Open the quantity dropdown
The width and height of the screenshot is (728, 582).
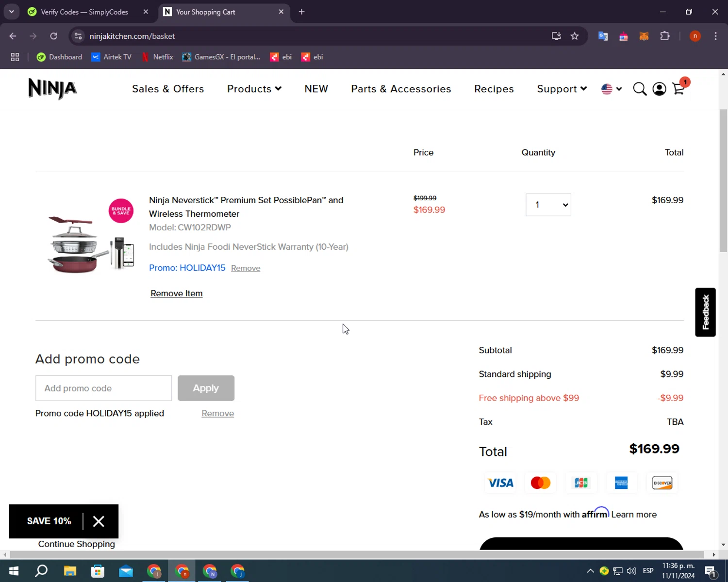click(548, 205)
